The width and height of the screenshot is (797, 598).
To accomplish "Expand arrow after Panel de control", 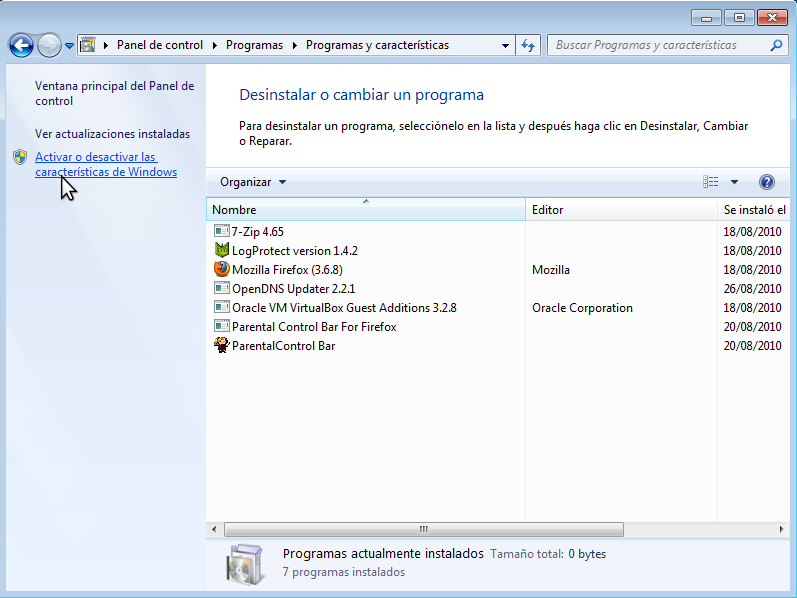I will [214, 45].
